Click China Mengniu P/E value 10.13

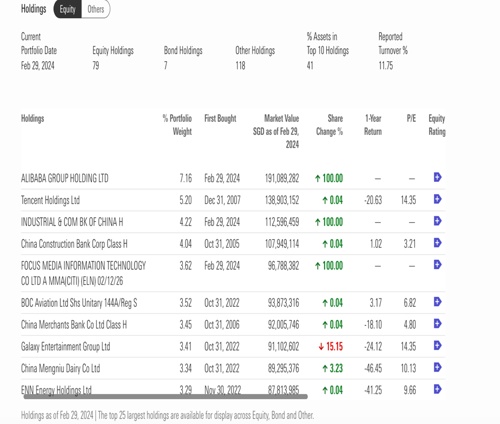(408, 368)
